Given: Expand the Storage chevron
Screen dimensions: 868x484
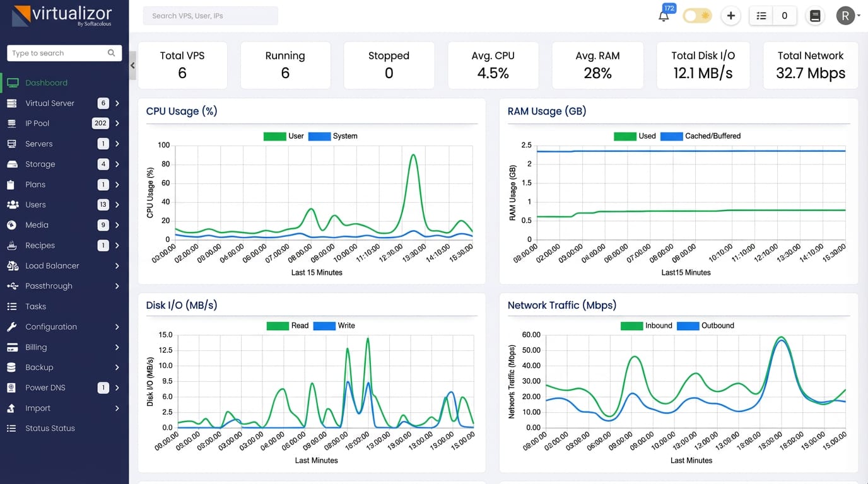Looking at the screenshot, I should click(x=117, y=164).
